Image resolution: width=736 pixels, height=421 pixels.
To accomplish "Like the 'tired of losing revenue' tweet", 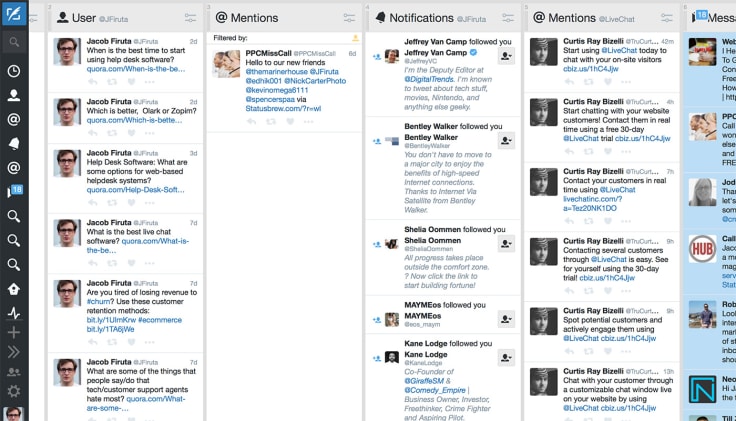I will point(131,342).
